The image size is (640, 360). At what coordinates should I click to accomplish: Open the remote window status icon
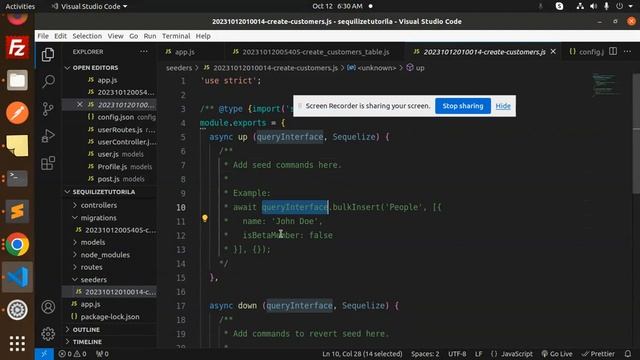pos(44,354)
